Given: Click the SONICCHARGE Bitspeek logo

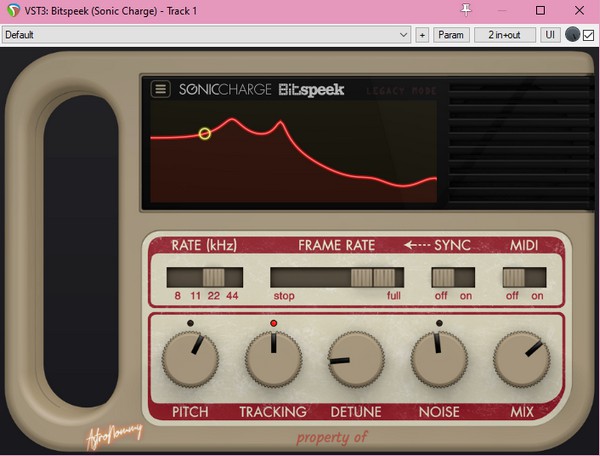Looking at the screenshot, I should [x=261, y=90].
